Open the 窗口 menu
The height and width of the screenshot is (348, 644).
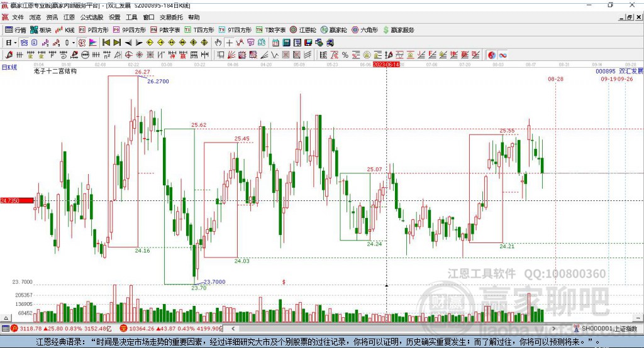[148, 17]
